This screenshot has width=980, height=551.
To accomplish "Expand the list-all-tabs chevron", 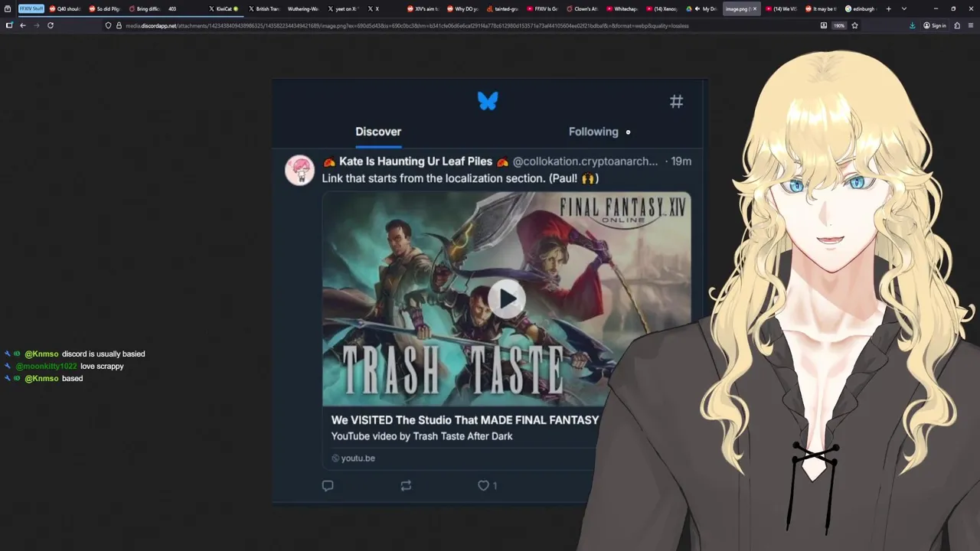I will [904, 8].
